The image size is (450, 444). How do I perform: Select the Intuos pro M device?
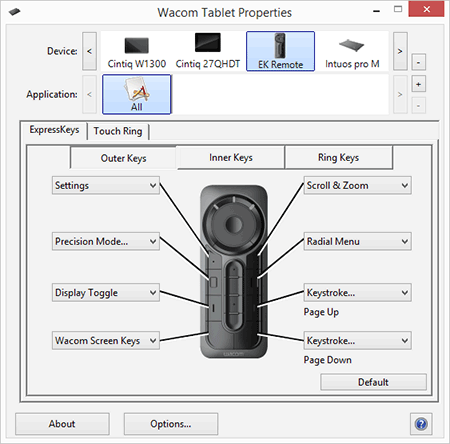(352, 52)
